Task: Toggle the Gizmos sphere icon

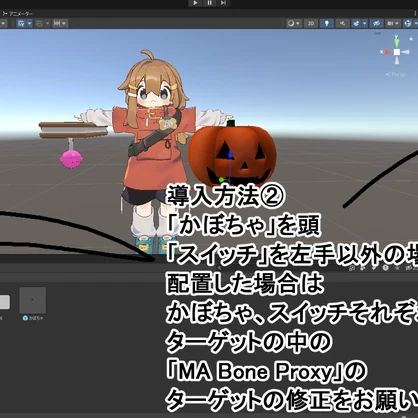Action: click(x=407, y=23)
